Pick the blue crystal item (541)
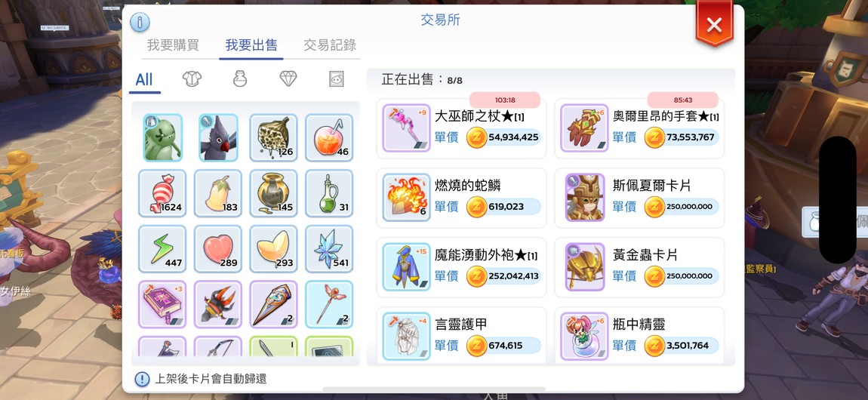 [329, 249]
